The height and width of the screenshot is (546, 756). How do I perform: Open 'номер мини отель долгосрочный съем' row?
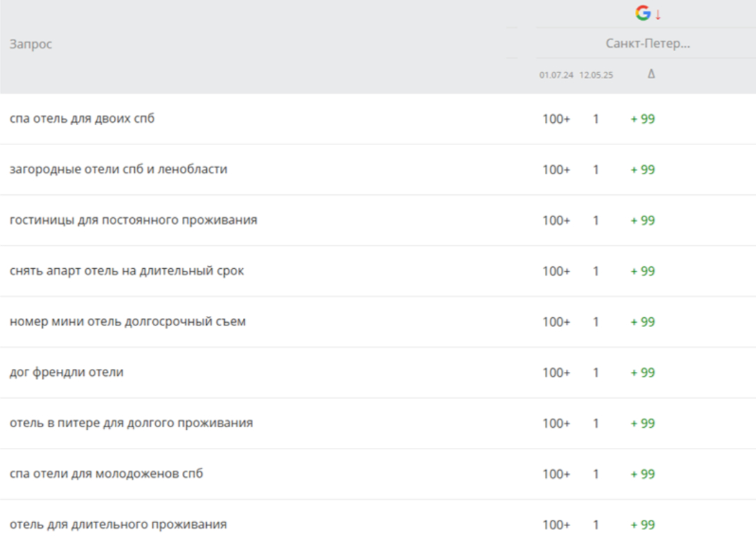tap(127, 322)
